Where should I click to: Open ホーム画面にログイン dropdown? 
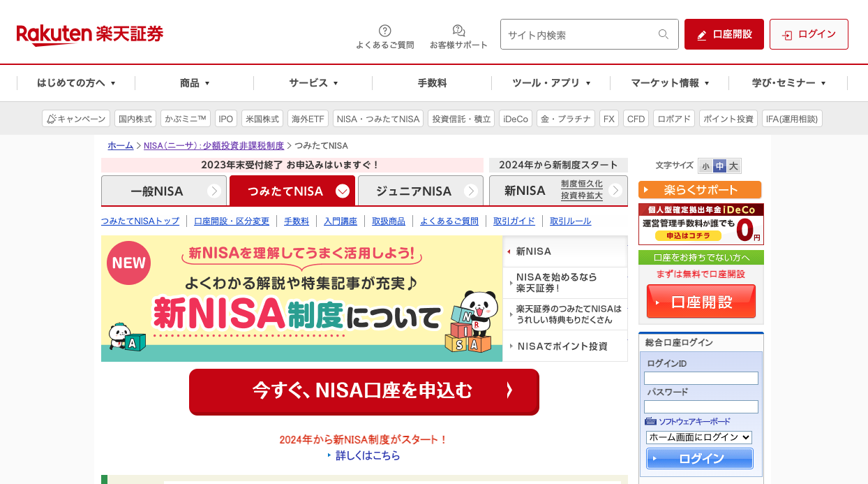699,437
